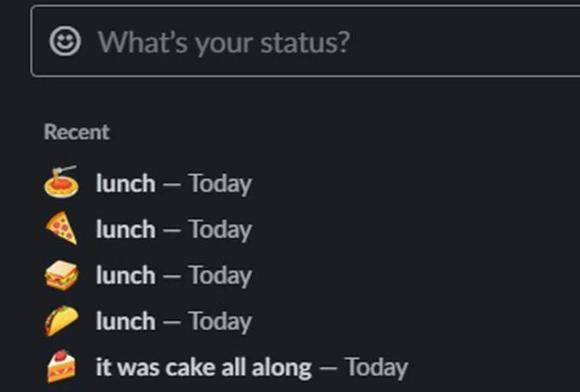This screenshot has width=580, height=392.
Task: Click the "Recent" section heading
Action: (x=77, y=132)
